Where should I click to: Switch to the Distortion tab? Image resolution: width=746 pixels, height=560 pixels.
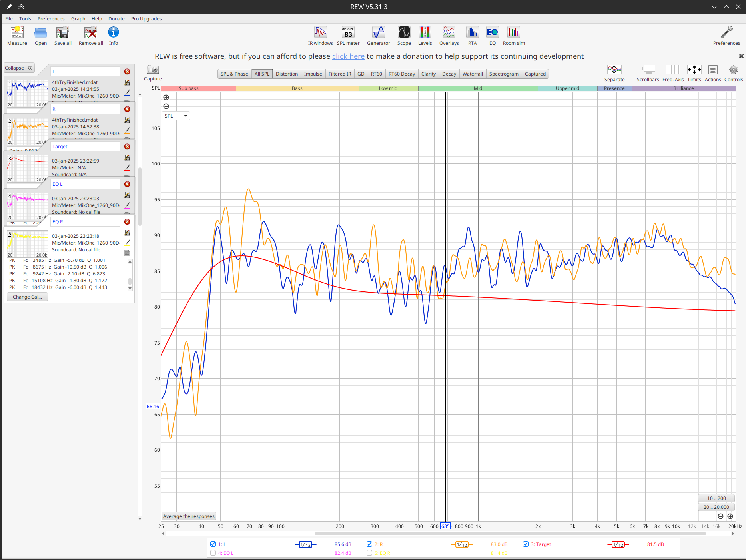coord(287,74)
